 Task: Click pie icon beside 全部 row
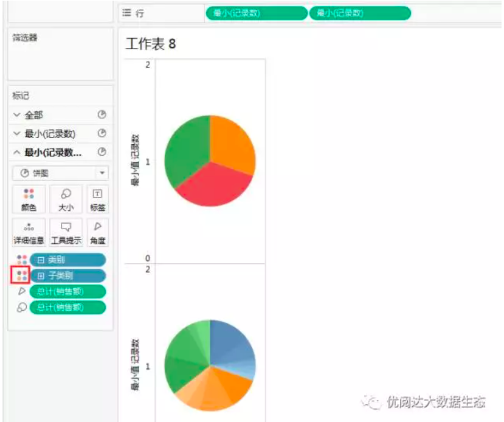point(102,114)
